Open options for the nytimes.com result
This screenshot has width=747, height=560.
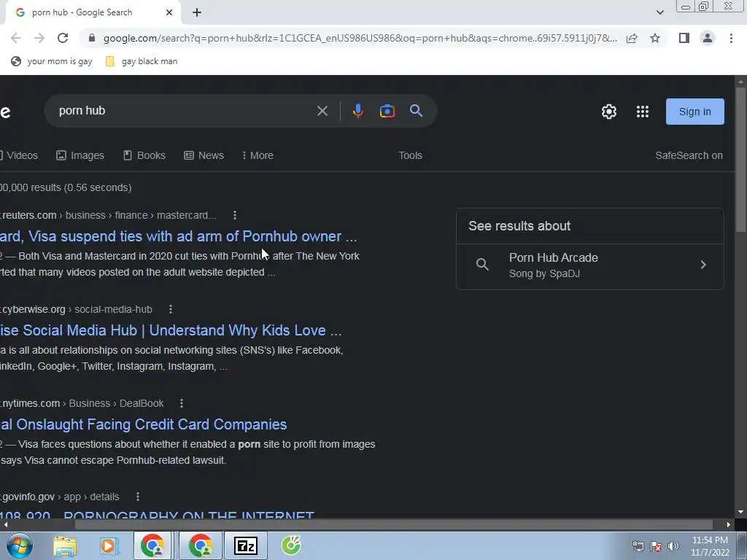tap(182, 403)
